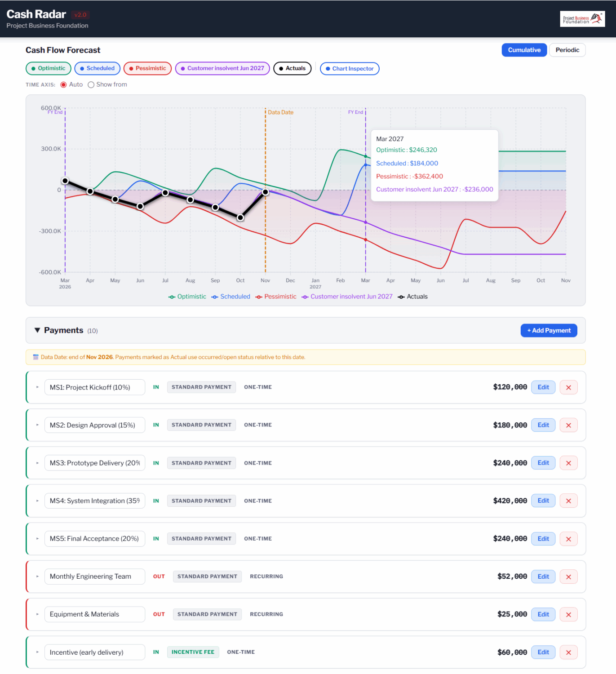Delete the MS5: Final Acceptance payment
616x674 pixels.
[568, 539]
